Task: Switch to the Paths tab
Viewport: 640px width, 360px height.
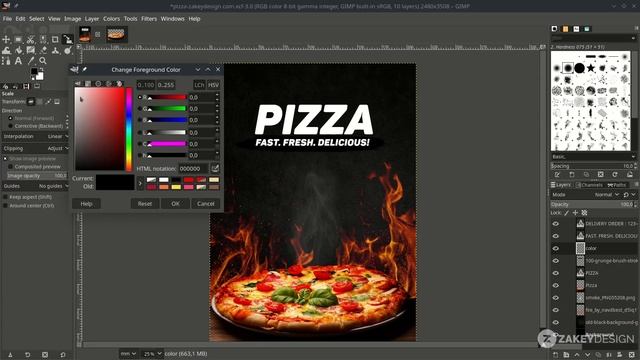Action: tap(618, 185)
